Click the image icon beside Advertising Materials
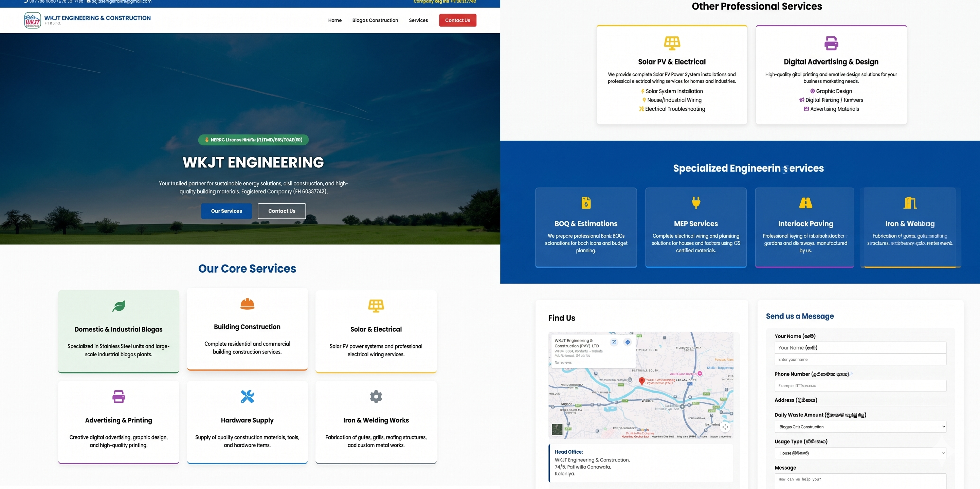 (x=806, y=109)
